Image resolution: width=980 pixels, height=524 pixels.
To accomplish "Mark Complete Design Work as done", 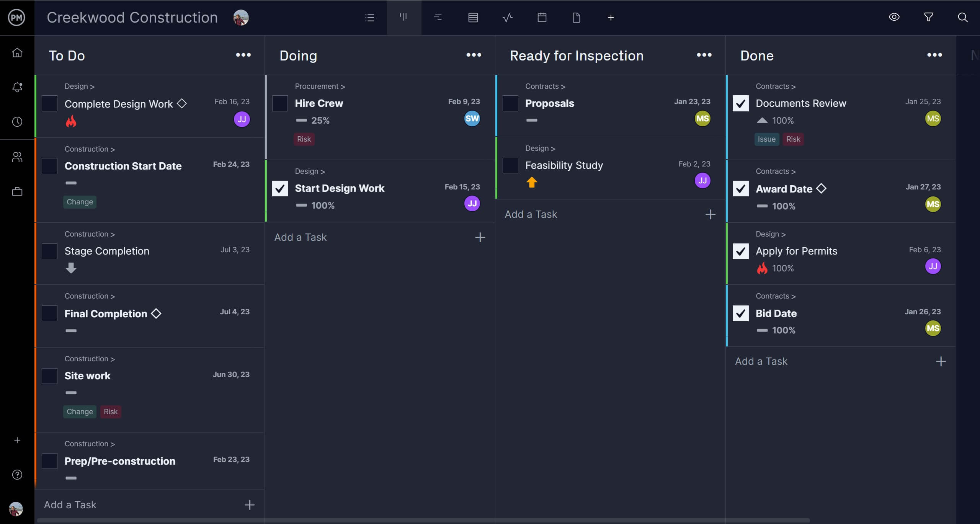I will [49, 103].
